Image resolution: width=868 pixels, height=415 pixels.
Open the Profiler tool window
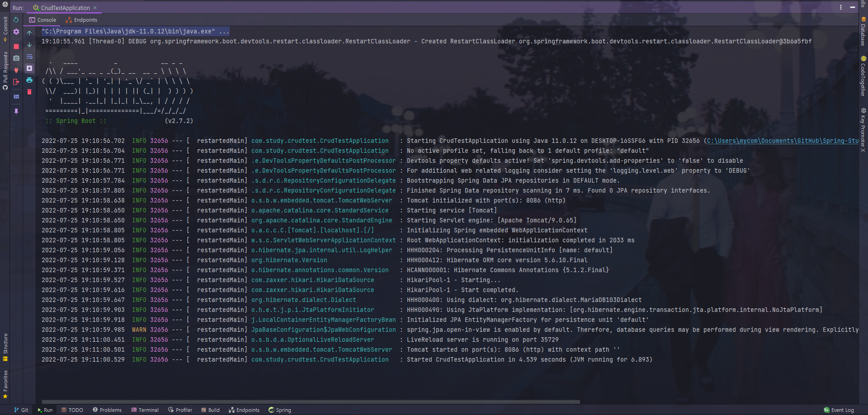click(x=180, y=410)
